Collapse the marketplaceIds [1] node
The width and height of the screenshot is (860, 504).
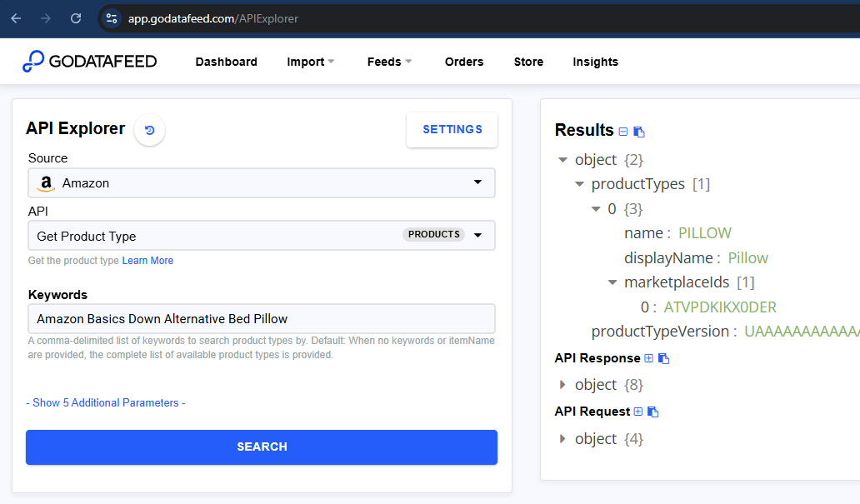(x=612, y=282)
